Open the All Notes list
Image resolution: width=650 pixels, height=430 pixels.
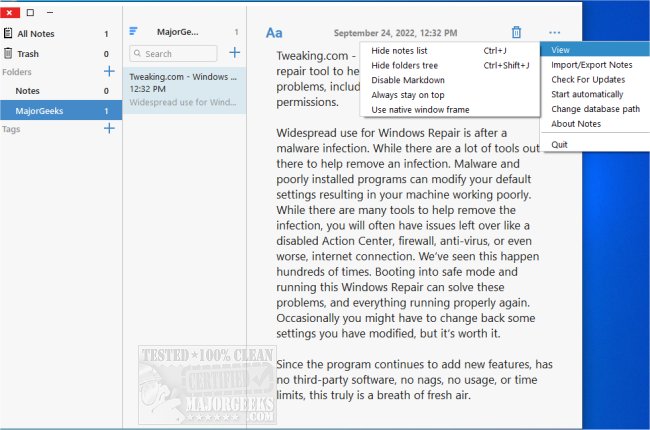(x=61, y=34)
